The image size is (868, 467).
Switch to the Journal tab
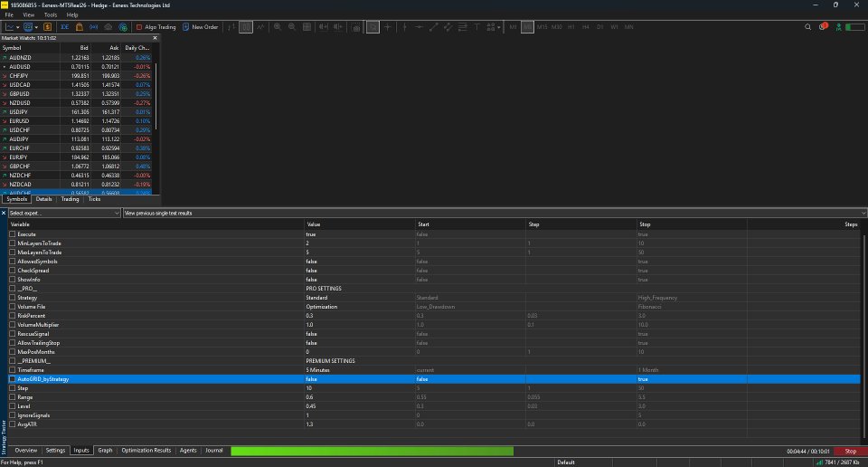click(213, 451)
